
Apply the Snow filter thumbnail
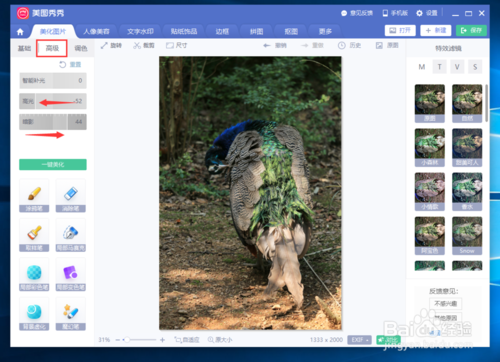point(467,236)
